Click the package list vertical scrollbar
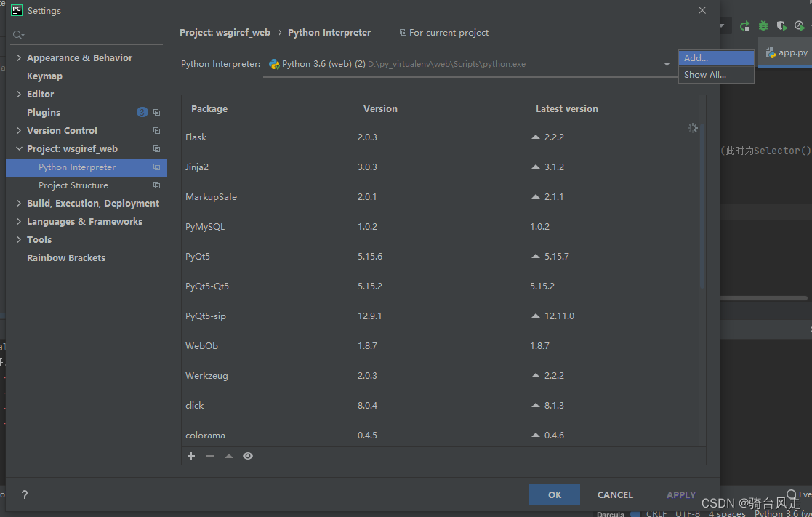Screen dimensions: 812x517 702,207
